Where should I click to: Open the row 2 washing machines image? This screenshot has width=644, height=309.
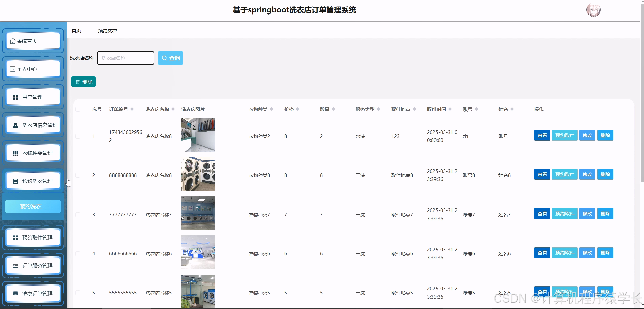pyautogui.click(x=198, y=174)
